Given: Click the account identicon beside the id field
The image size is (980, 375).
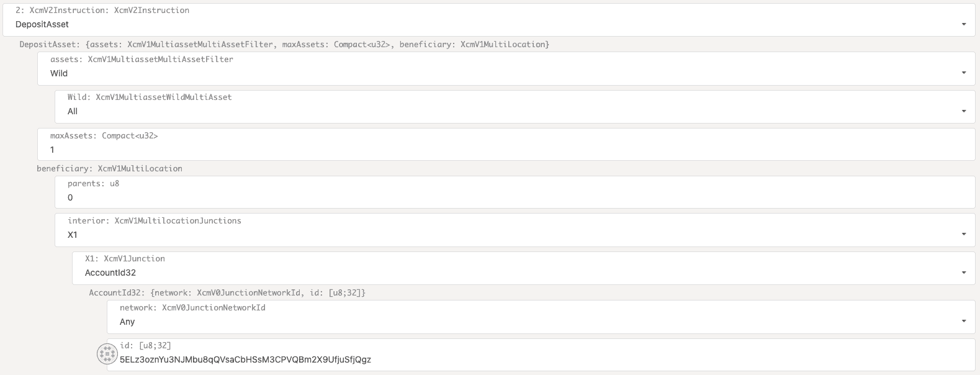Looking at the screenshot, I should (107, 354).
